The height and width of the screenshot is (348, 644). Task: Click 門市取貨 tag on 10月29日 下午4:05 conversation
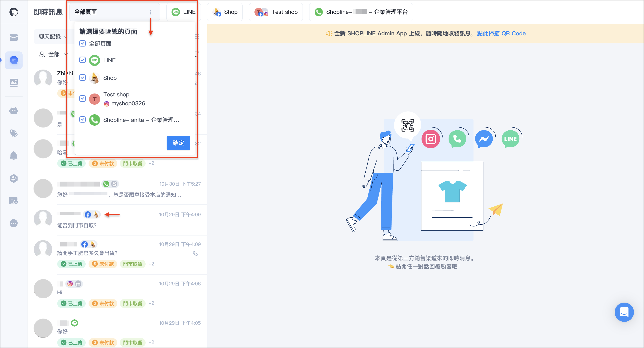coord(133,342)
